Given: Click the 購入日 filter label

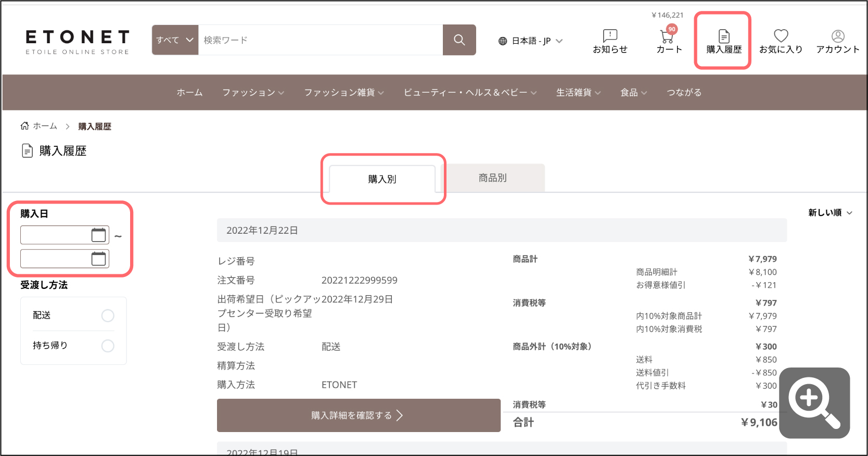Looking at the screenshot, I should [x=34, y=213].
